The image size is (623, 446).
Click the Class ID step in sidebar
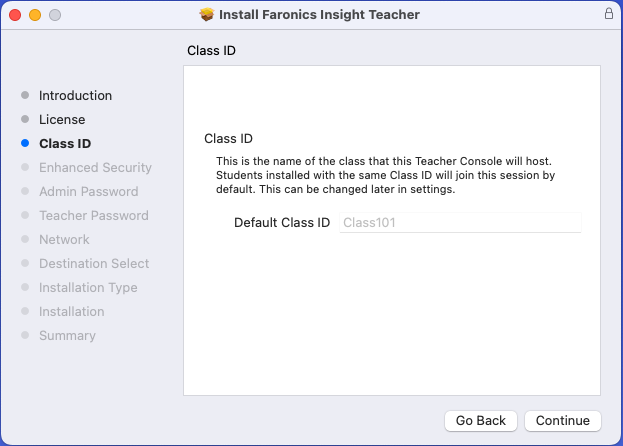click(x=65, y=144)
